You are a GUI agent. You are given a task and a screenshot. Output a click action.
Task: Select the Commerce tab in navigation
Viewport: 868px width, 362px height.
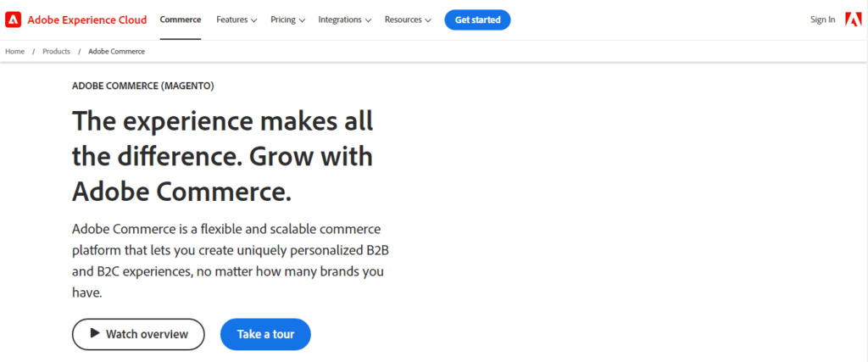(x=181, y=20)
